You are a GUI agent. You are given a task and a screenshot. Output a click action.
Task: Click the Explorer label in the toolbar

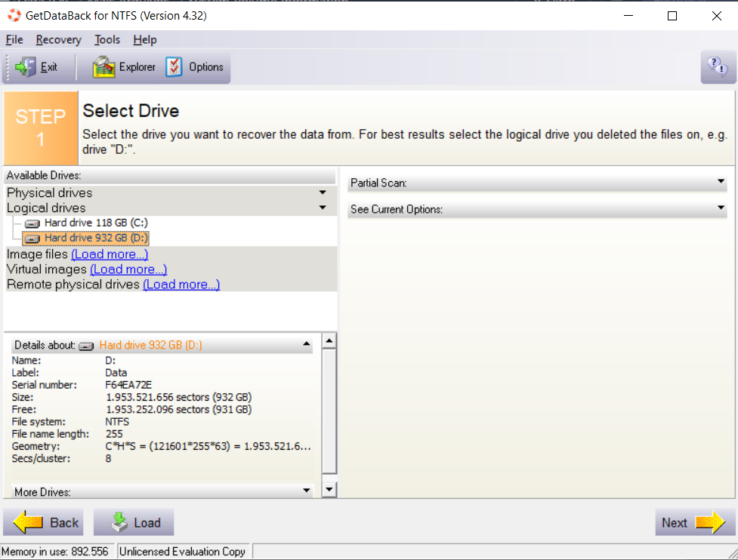(x=137, y=67)
